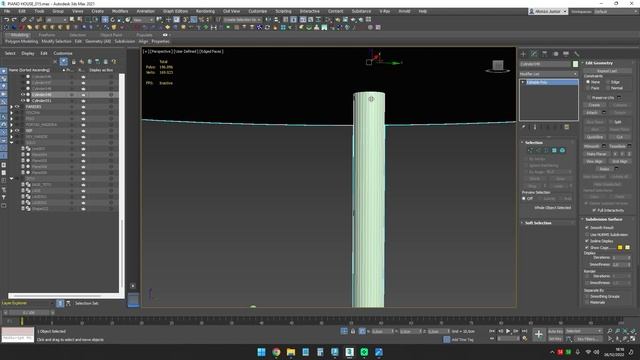This screenshot has height=360, width=640.
Task: Click the Relax button
Action: pos(604,169)
